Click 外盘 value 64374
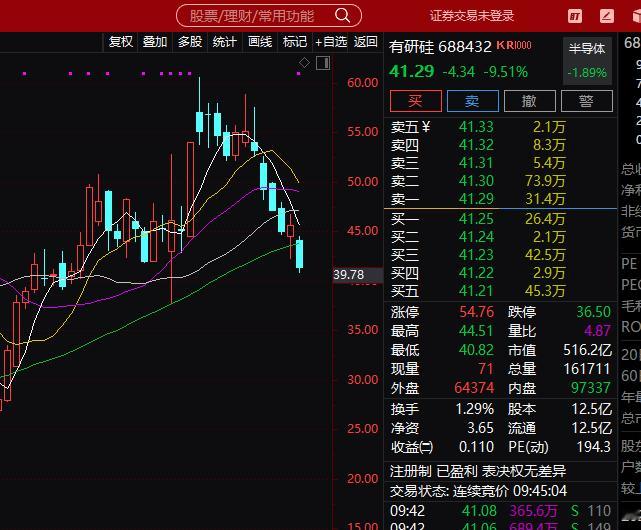Viewport: 641px width, 530px height. tap(475, 388)
